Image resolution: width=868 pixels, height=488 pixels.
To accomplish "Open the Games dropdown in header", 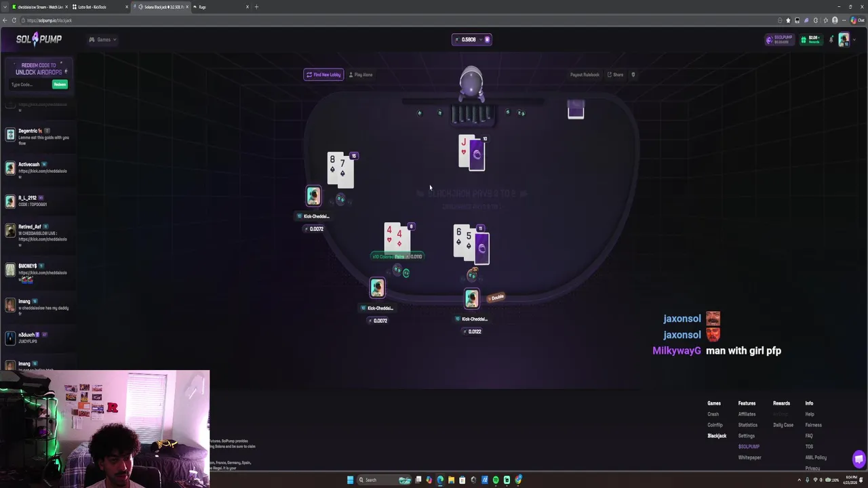I will pos(102,39).
